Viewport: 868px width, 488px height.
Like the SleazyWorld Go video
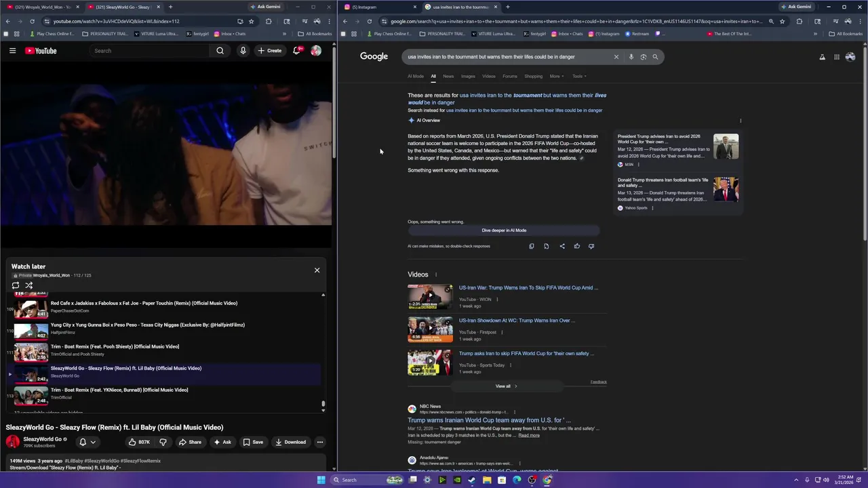click(139, 442)
